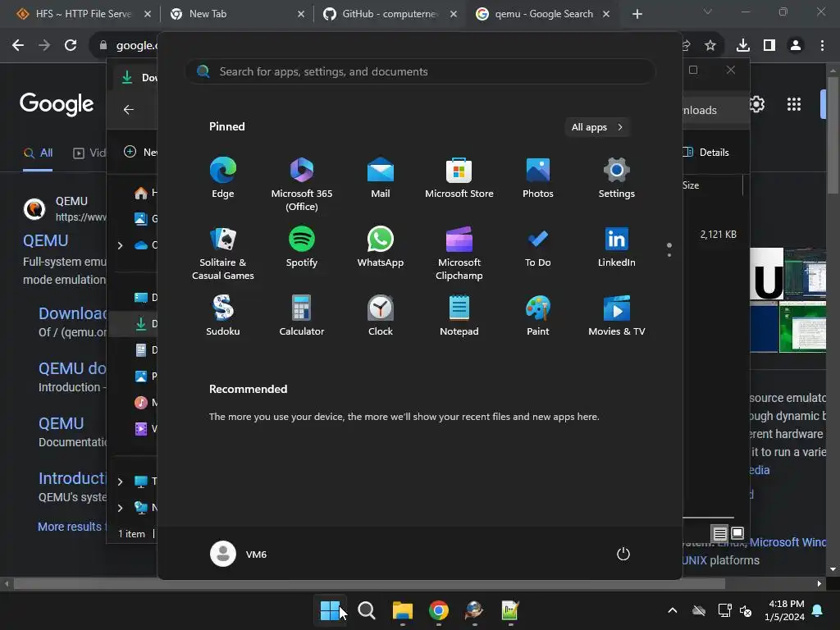Reload the Chrome page
Image resolution: width=840 pixels, height=630 pixels.
tap(71, 46)
